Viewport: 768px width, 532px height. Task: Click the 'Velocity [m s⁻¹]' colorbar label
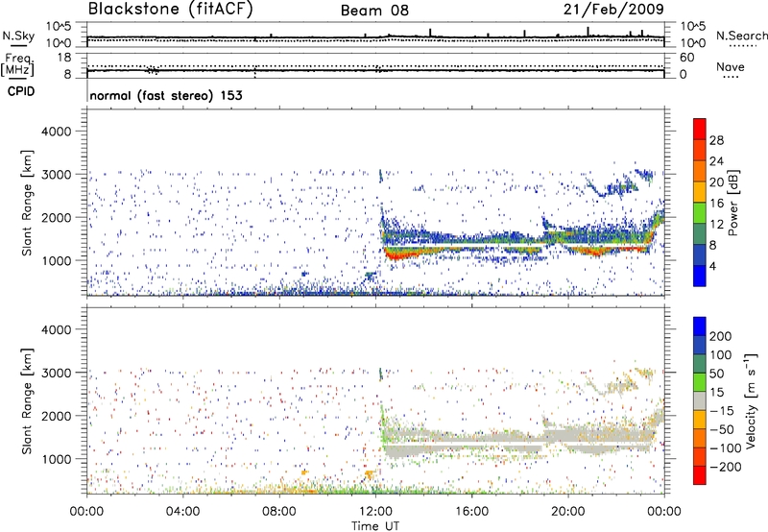[x=751, y=400]
